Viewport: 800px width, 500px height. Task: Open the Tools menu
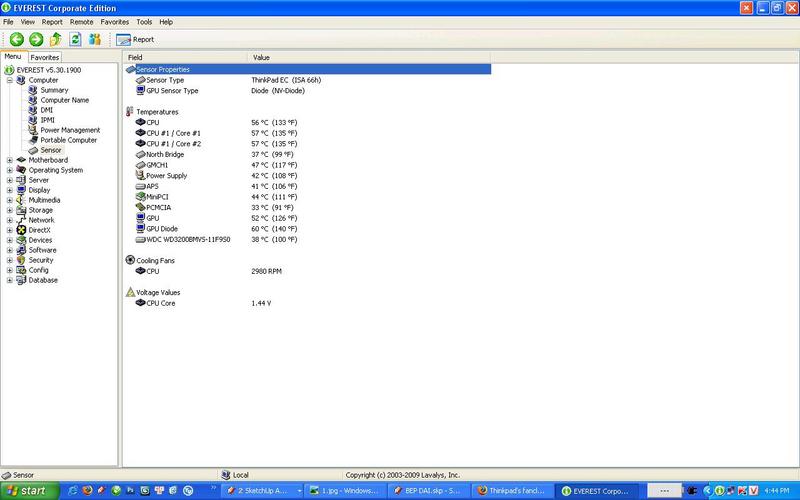click(x=144, y=21)
